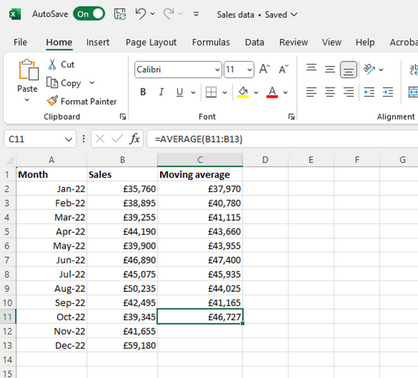This screenshot has width=418, height=378.
Task: Click the Cancel X formula icon
Action: pyautogui.click(x=100, y=139)
